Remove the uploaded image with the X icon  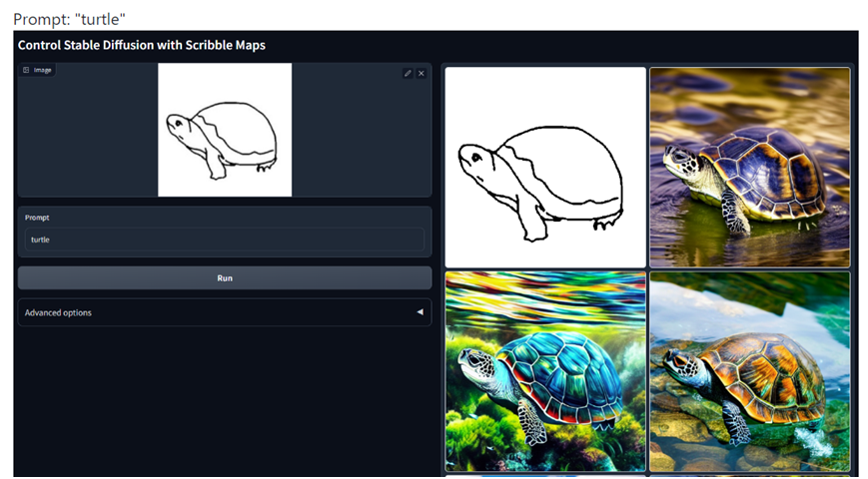point(422,73)
